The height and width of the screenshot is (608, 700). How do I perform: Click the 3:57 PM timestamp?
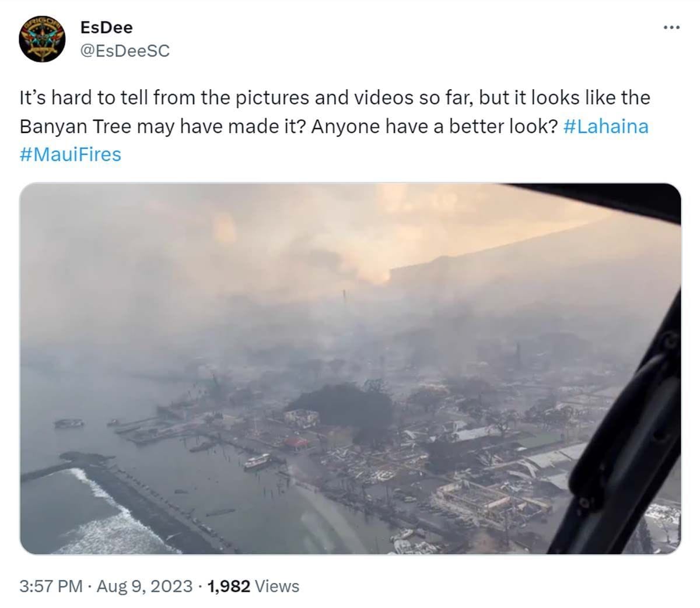[51, 586]
